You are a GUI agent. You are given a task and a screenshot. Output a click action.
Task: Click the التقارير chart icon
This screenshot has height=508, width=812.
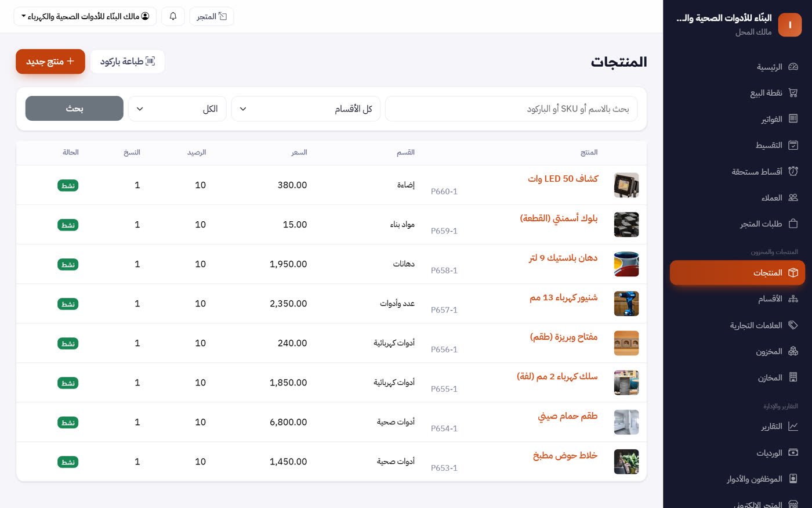[793, 427]
